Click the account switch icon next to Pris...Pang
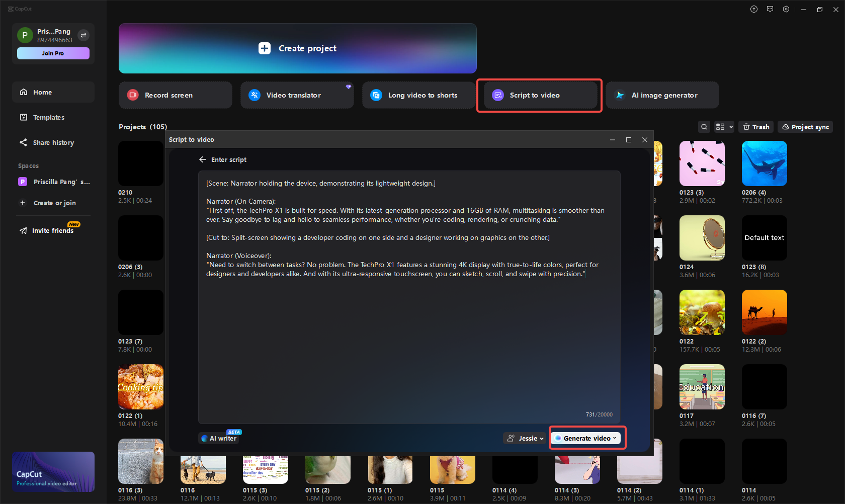The image size is (845, 504). coord(83,35)
